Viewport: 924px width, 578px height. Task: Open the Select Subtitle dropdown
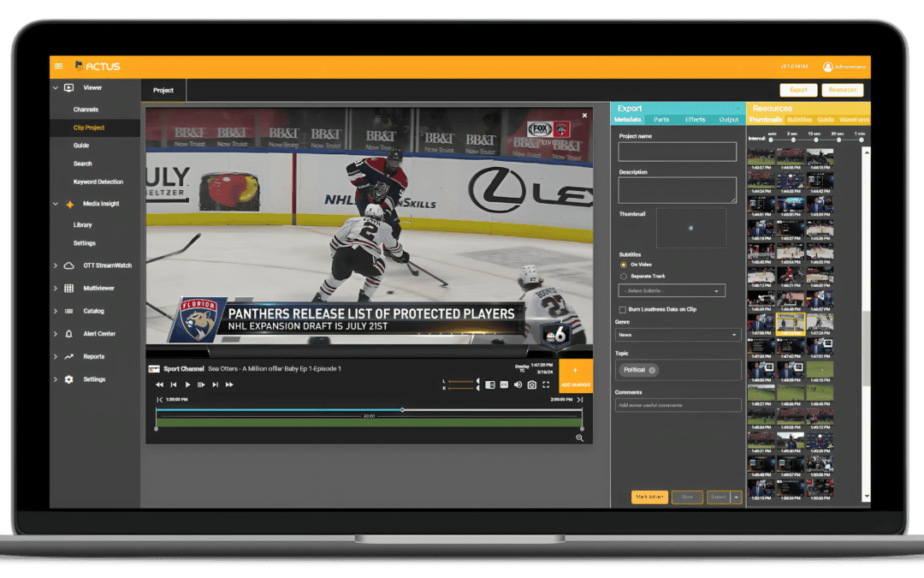[672, 291]
